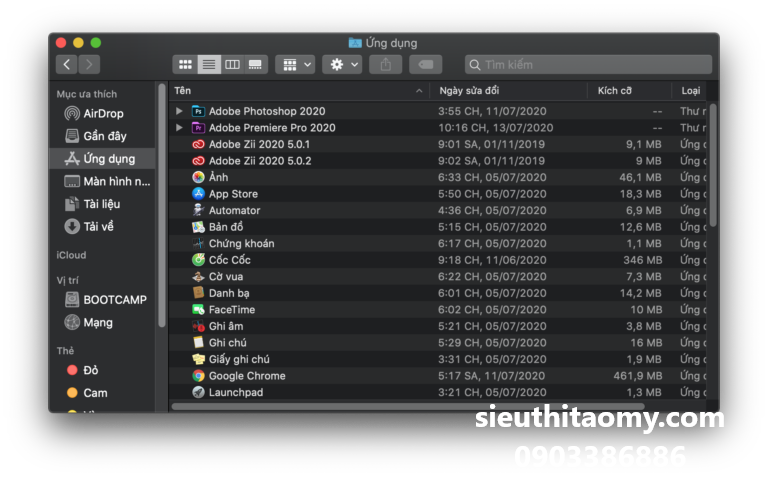The height and width of the screenshot is (477, 768).
Task: Select the Adobe Photoshop 2020 folder icon
Action: [x=198, y=111]
